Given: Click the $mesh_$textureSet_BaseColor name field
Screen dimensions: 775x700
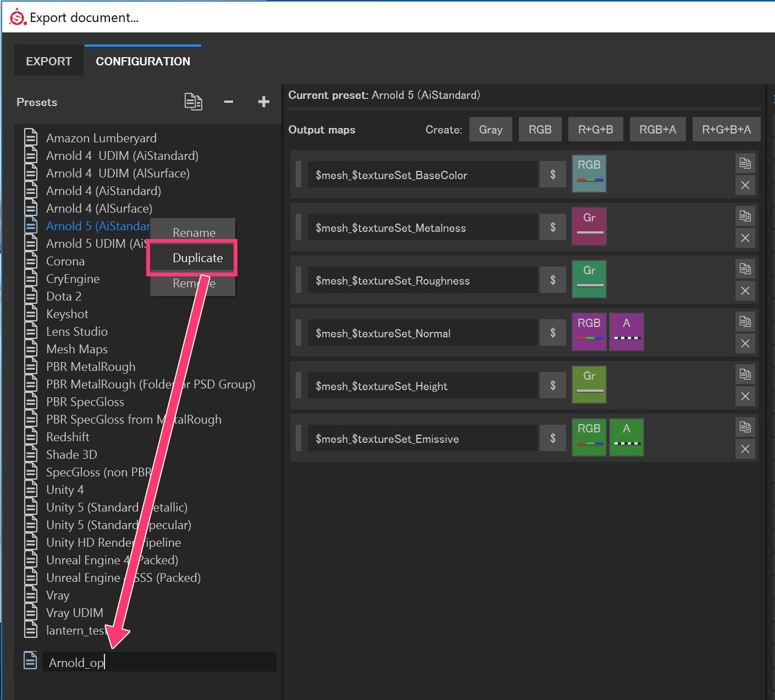Looking at the screenshot, I should pyautogui.click(x=422, y=174).
